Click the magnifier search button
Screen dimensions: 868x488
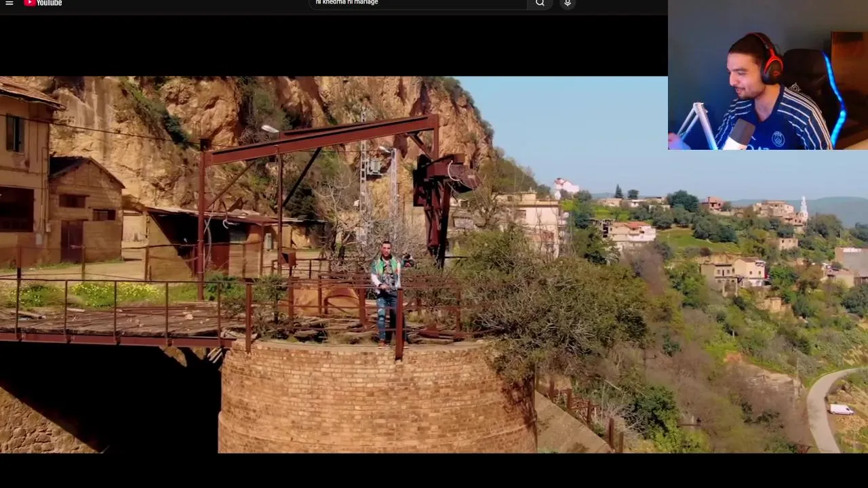pyautogui.click(x=540, y=3)
